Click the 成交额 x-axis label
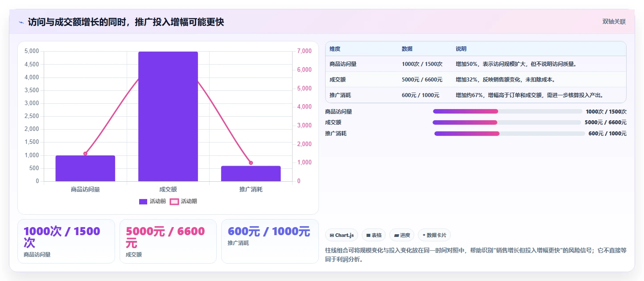644x281 pixels. point(168,189)
